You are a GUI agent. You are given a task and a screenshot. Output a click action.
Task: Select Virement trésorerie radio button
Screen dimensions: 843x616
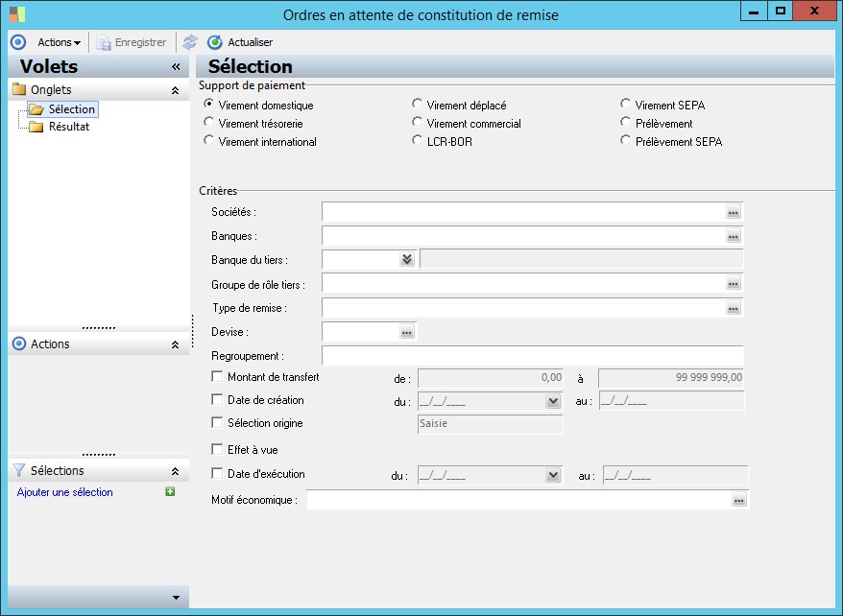(x=208, y=122)
